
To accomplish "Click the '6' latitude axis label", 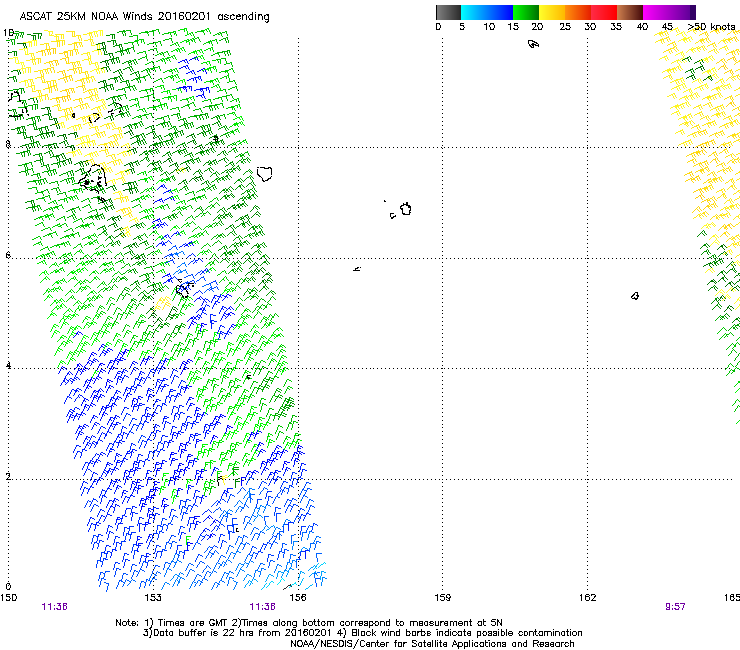I will coord(8,255).
